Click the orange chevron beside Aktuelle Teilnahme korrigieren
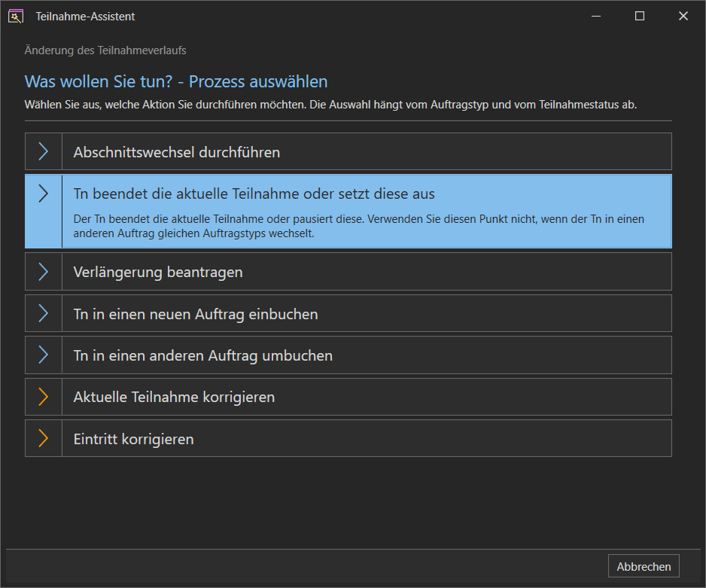The image size is (706, 588). click(x=43, y=397)
